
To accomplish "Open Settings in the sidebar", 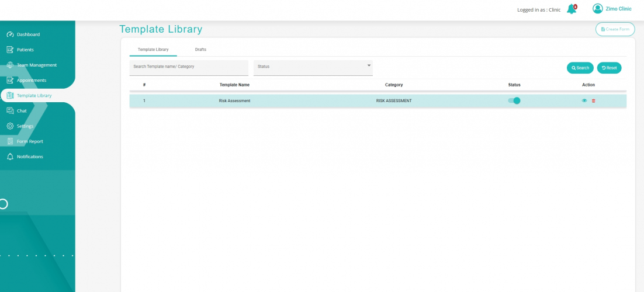I will point(25,126).
